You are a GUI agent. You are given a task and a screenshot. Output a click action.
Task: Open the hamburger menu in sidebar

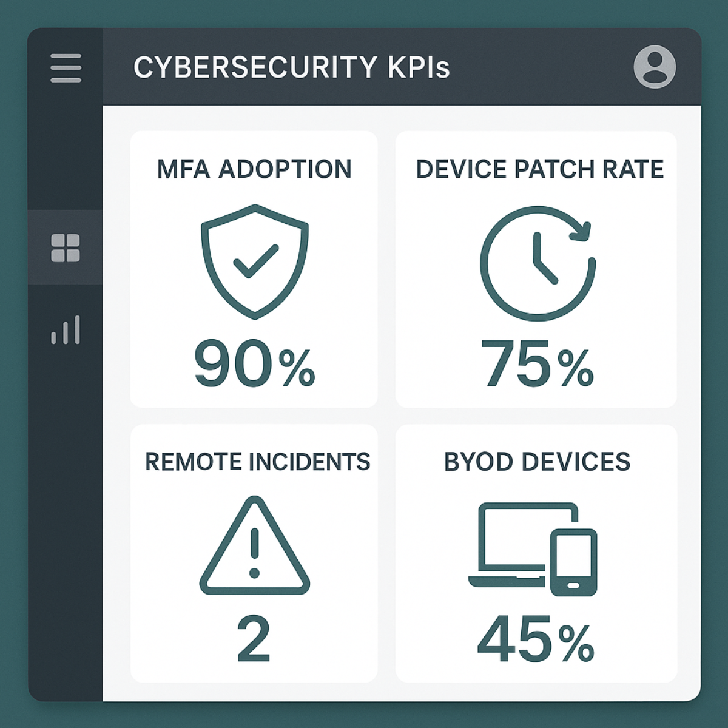click(x=66, y=67)
